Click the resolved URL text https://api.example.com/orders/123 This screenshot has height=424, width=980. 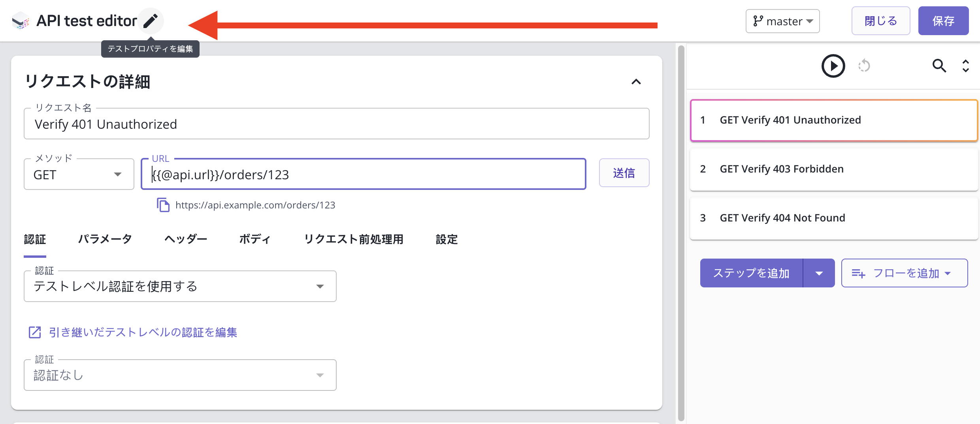coord(255,205)
